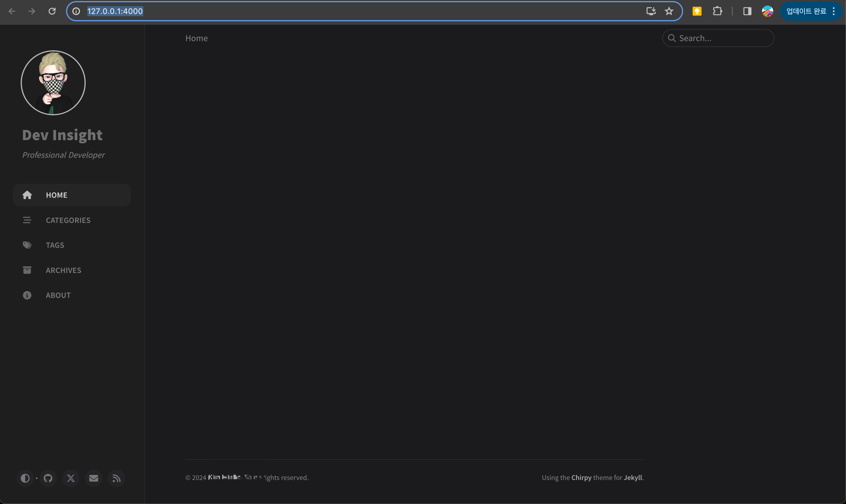Image resolution: width=846 pixels, height=504 pixels.
Task: Go to the CATEGORIES page
Action: (x=72, y=220)
